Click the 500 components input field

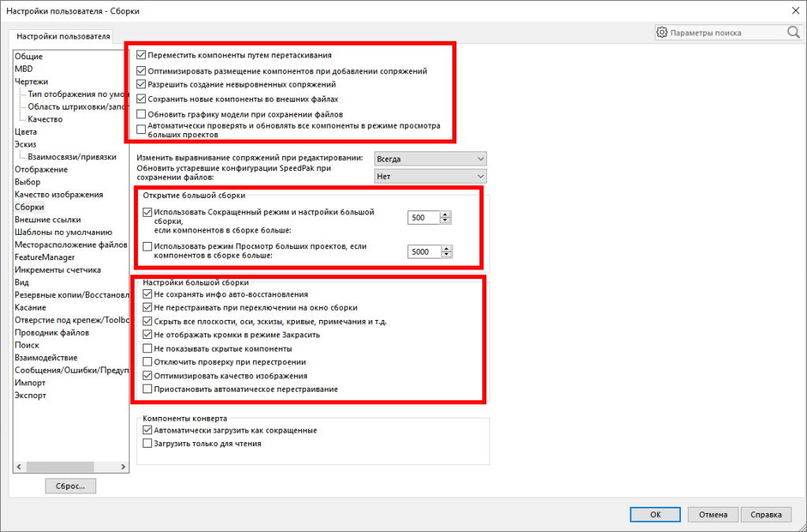423,218
